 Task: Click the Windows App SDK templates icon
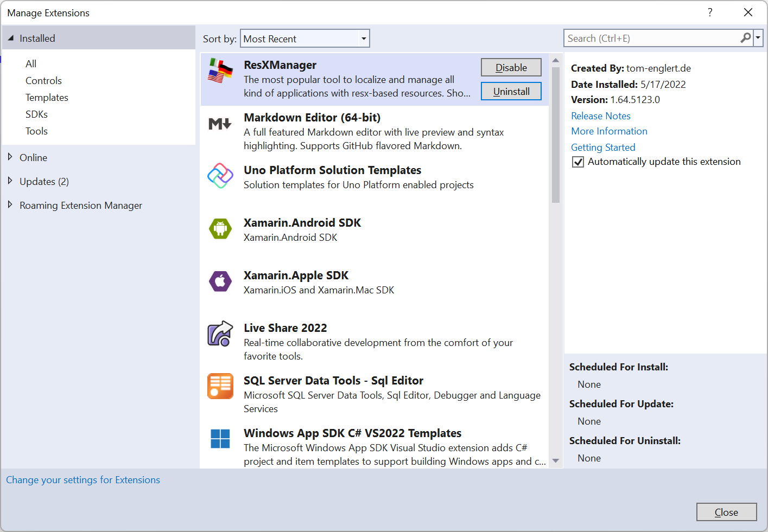220,439
